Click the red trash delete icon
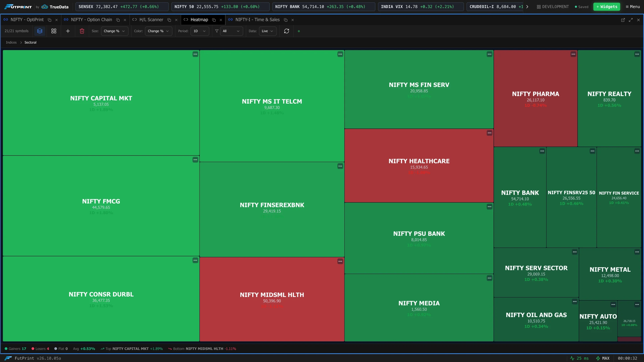644x362 pixels. tap(82, 31)
